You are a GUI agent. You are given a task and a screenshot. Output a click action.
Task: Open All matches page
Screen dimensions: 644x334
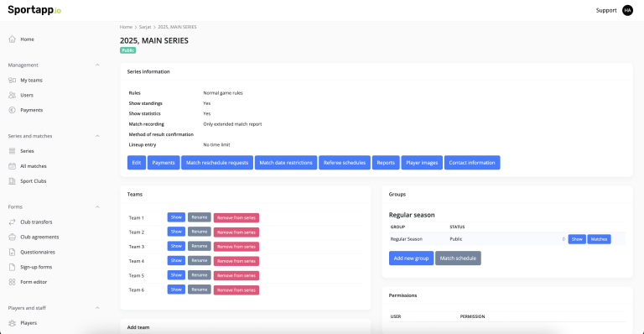tap(34, 166)
